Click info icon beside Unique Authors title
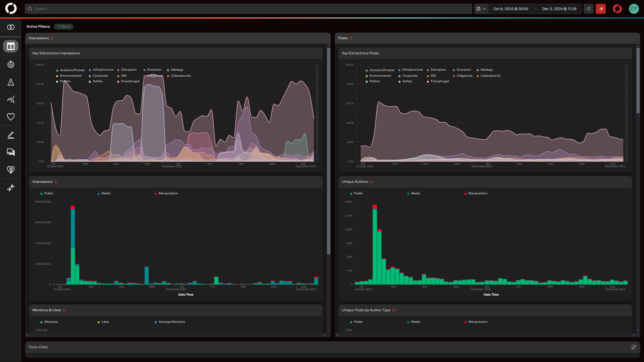Viewport: 644px width, 362px height. [x=372, y=182]
